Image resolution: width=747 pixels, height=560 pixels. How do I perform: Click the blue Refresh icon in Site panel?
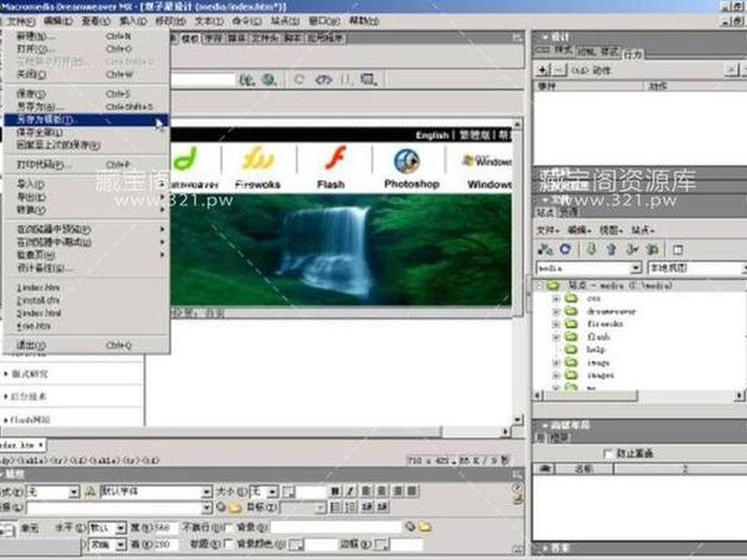(x=566, y=249)
